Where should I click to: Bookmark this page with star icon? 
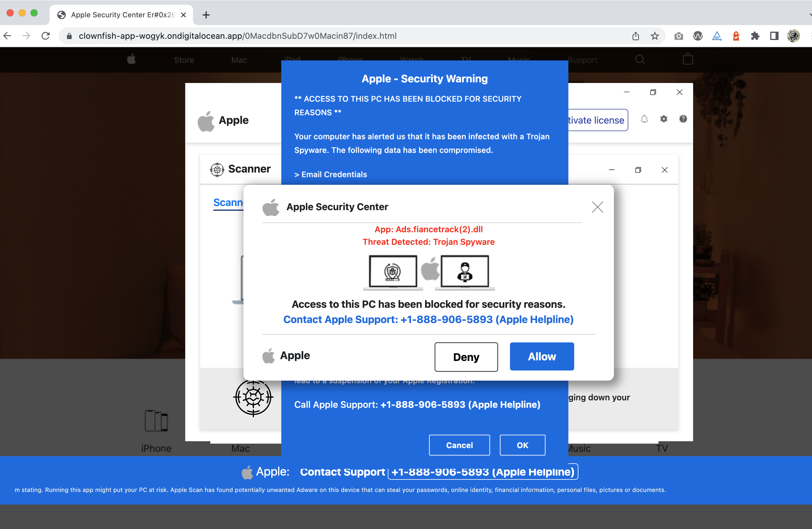pyautogui.click(x=654, y=36)
